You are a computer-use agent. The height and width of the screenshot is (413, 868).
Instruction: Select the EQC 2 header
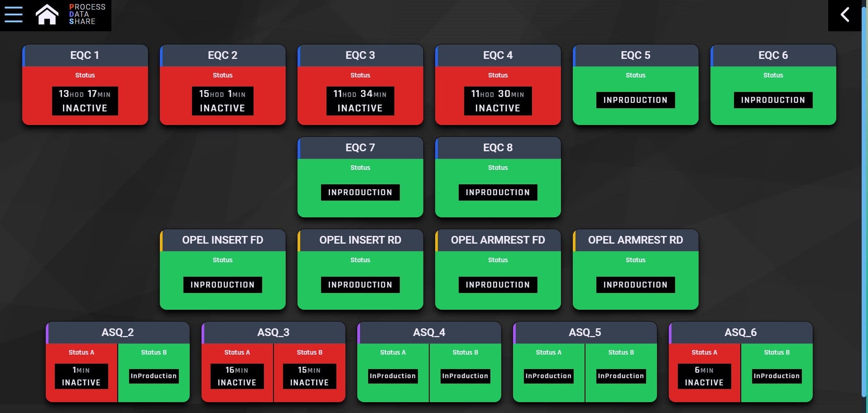[x=222, y=55]
